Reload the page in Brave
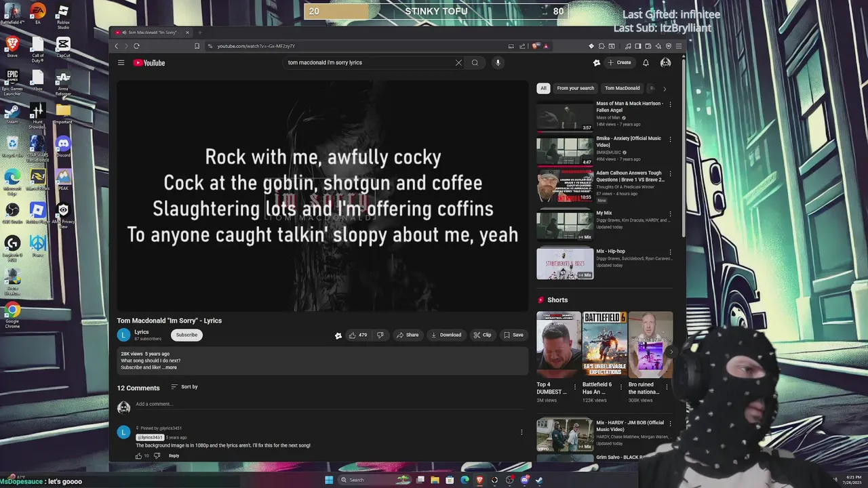The height and width of the screenshot is (488, 868). [136, 46]
